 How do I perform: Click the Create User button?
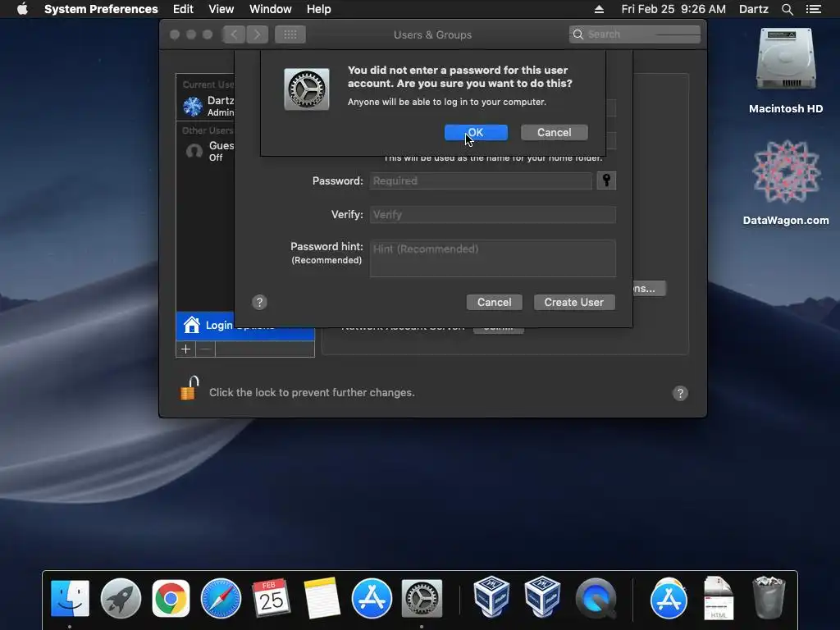point(573,302)
